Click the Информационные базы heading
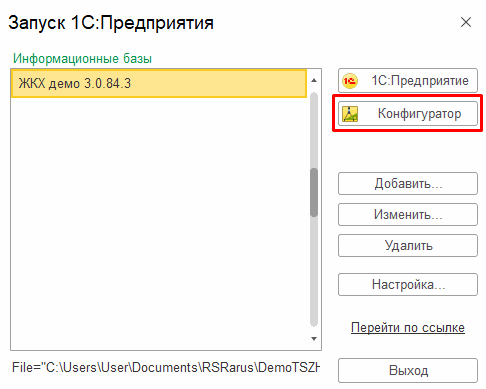Screen dimensions: 486x389 [82, 59]
